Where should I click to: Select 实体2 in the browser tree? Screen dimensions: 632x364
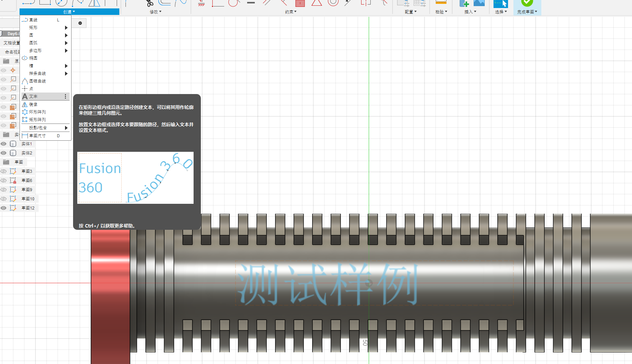pyautogui.click(x=27, y=153)
